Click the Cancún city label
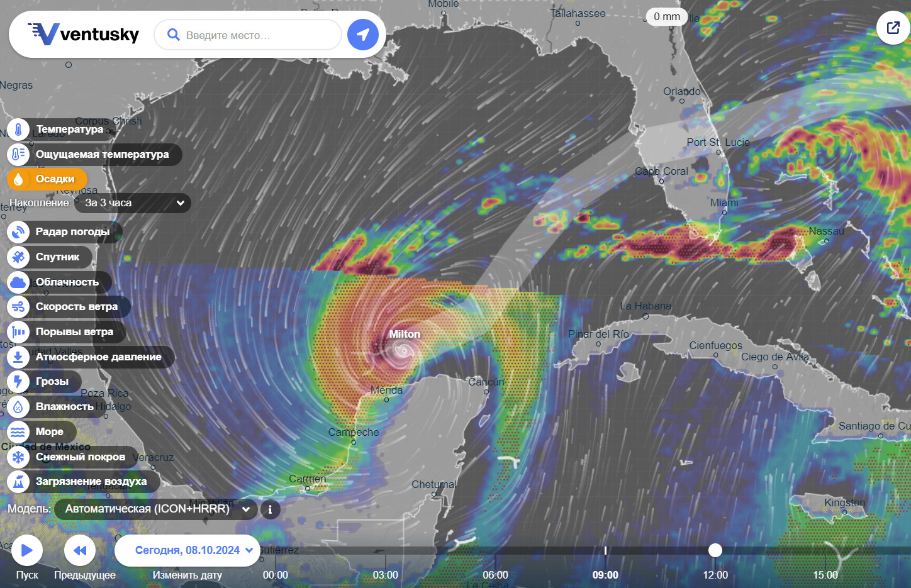The image size is (911, 588). (486, 382)
